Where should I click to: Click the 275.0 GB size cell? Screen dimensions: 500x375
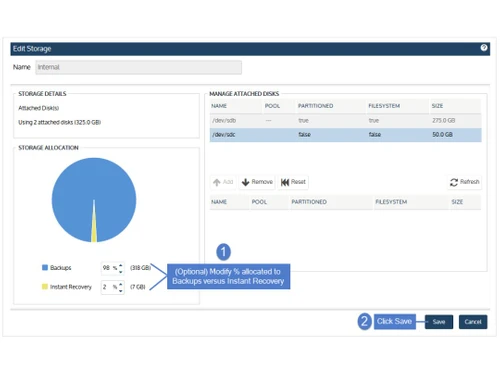pos(443,121)
